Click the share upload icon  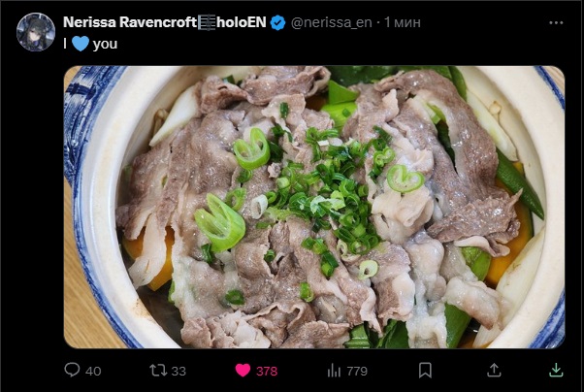click(494, 370)
